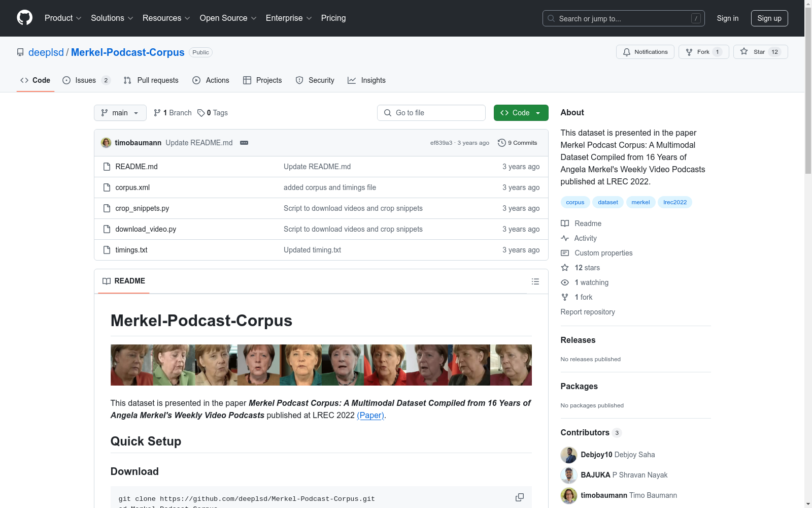Click the Custom properties note icon
The width and height of the screenshot is (812, 508).
(565, 253)
